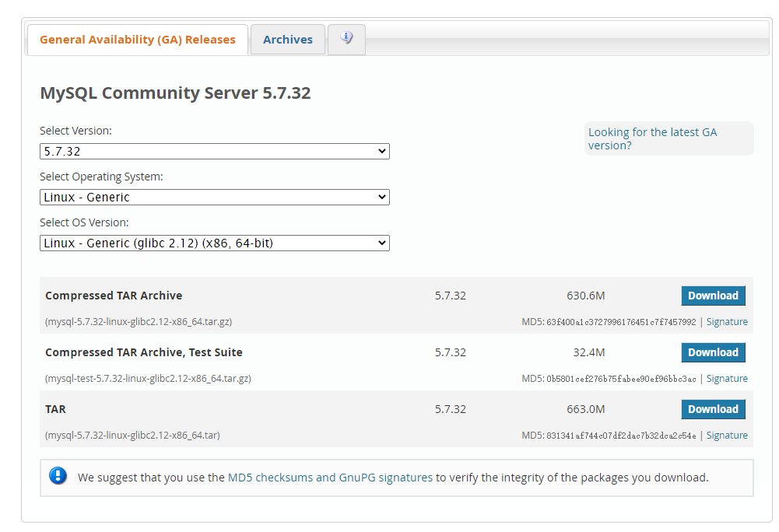Image resolution: width=779 pixels, height=532 pixels.
Task: Click filename mysql-test-5.7.32-linux-glibc2.12-x86_64.tar.gz
Action: coord(148,378)
